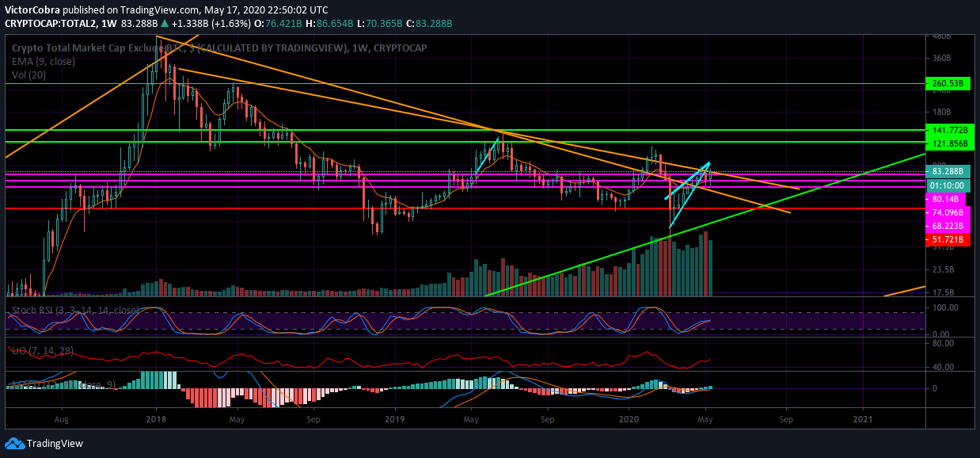Viewport: 980px width, 458px height.
Task: Click the 80.00 UO scale value
Action: tap(944, 343)
